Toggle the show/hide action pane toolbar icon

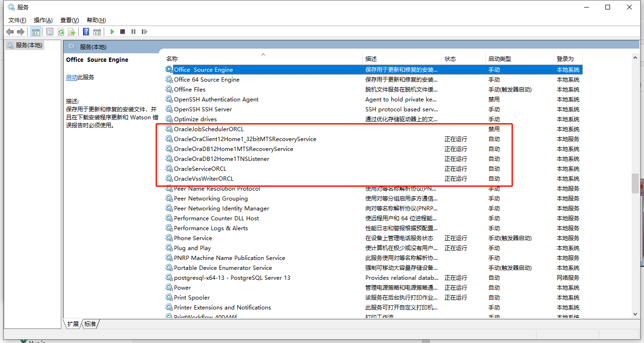point(97,32)
